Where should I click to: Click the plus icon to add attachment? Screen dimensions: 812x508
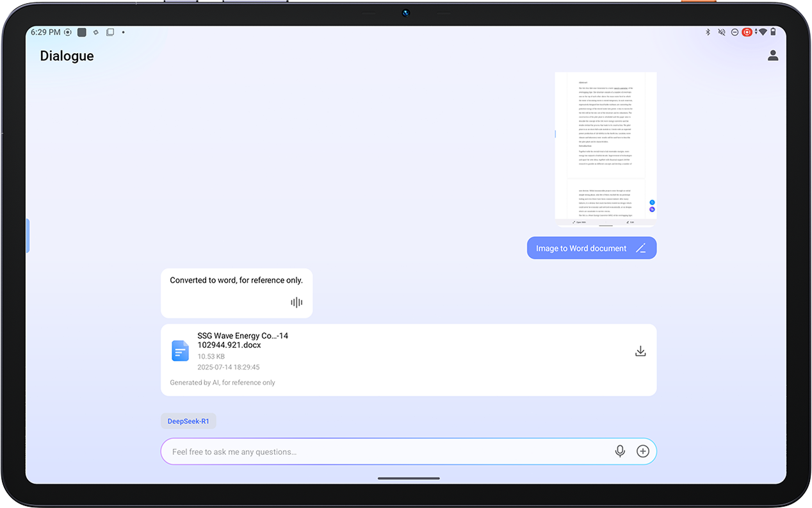(643, 452)
